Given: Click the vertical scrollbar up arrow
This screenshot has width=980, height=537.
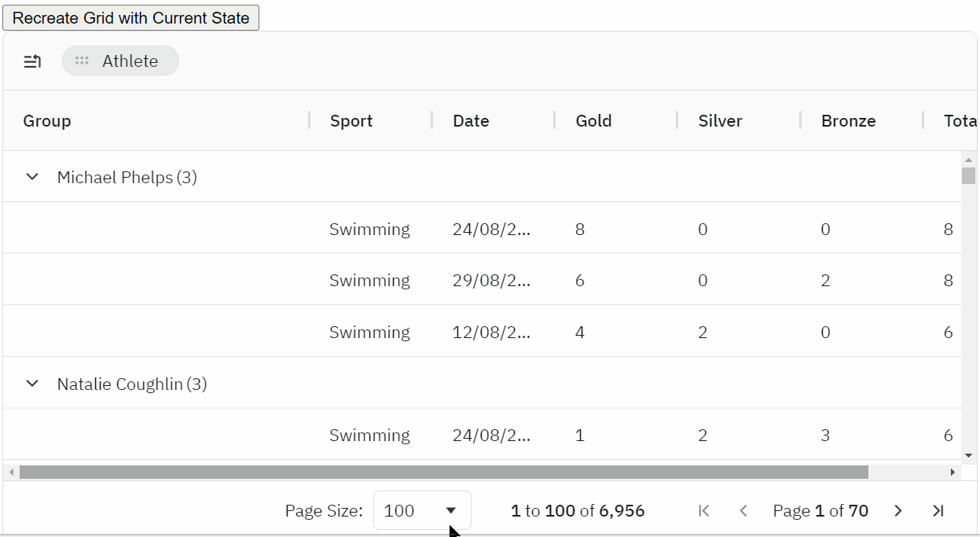Looking at the screenshot, I should 968,160.
